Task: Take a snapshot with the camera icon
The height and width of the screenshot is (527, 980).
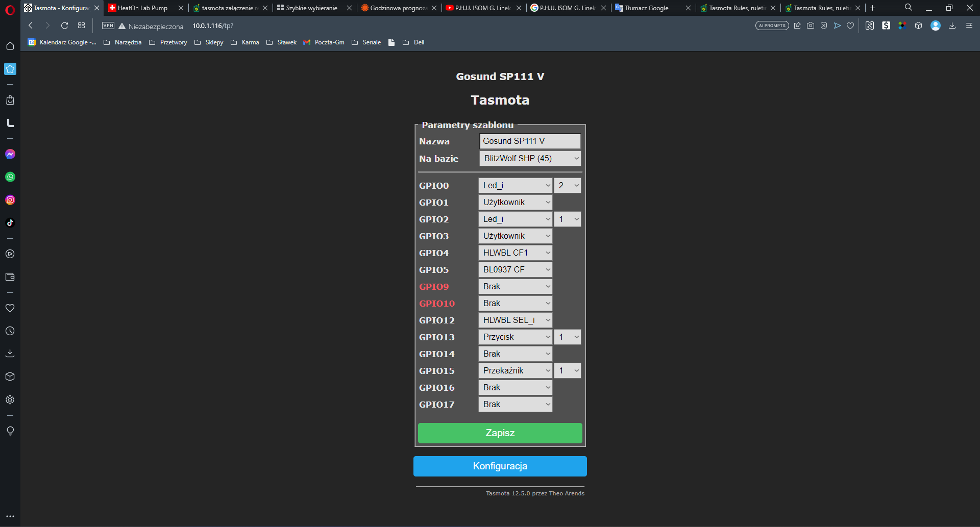Action: pos(811,26)
